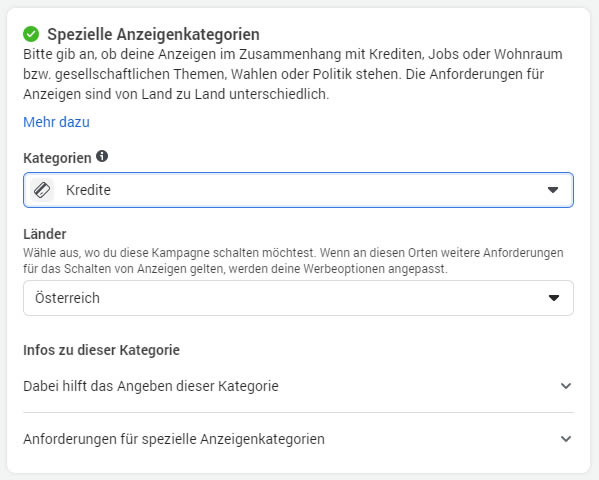Click 'Dabei hilft das Angeben dieser Kategorie' row
Screen dimensions: 599x480
298,386
